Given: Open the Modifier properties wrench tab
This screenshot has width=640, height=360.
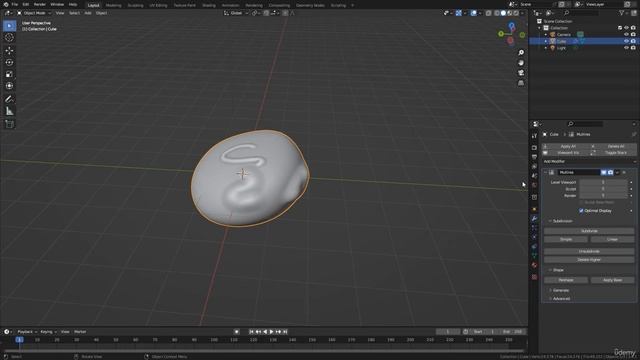Looking at the screenshot, I should coord(534,218).
